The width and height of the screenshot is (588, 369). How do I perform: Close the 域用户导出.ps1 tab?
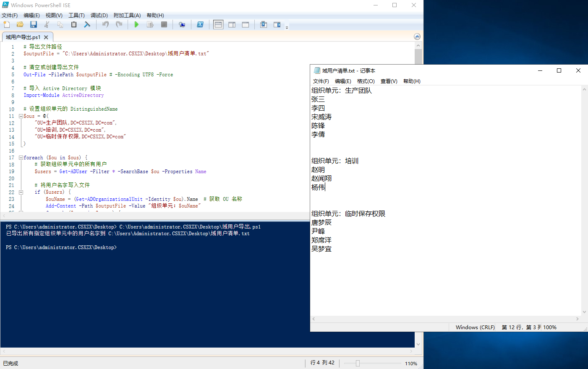pos(46,37)
